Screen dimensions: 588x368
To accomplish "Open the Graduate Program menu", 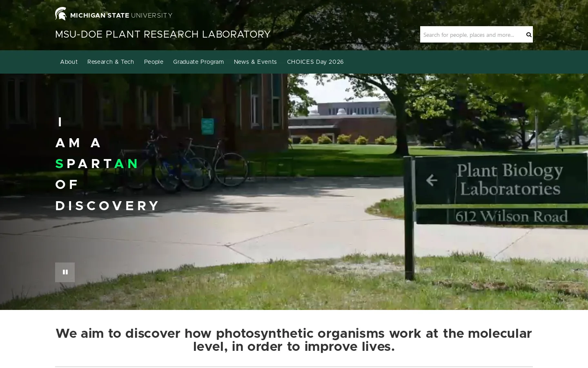I will [x=198, y=62].
